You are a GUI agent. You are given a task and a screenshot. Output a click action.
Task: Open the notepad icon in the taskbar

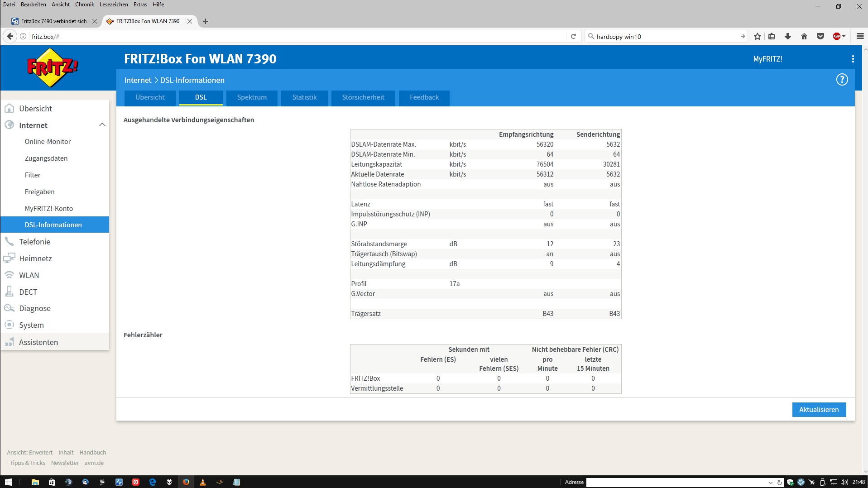(236, 482)
